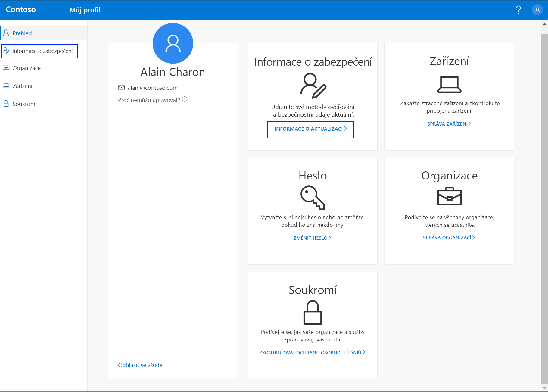Open the SPRÁVA ORGANIZACÍ link
The height and width of the screenshot is (392, 548).
click(x=449, y=238)
